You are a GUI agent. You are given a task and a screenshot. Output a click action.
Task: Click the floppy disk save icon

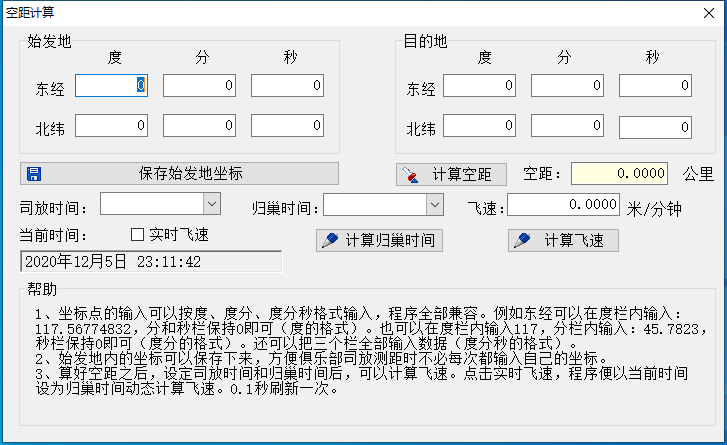34,174
